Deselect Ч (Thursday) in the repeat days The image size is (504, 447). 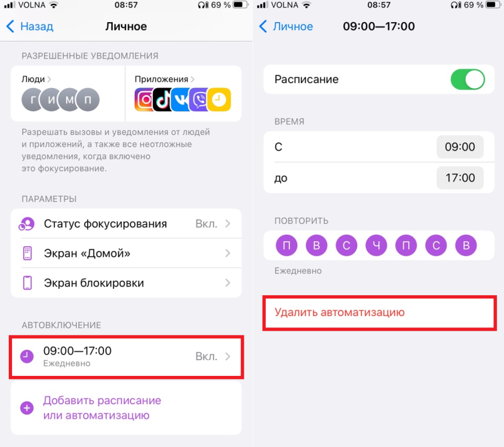click(x=376, y=246)
